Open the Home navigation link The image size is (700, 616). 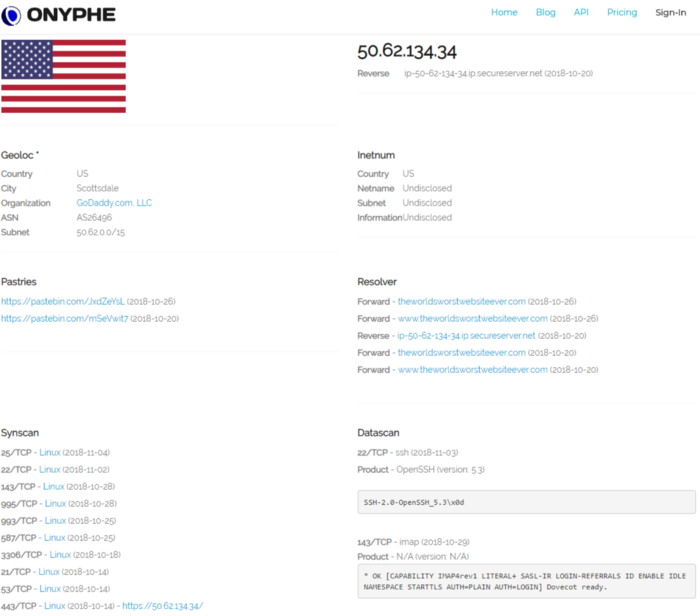(x=504, y=12)
